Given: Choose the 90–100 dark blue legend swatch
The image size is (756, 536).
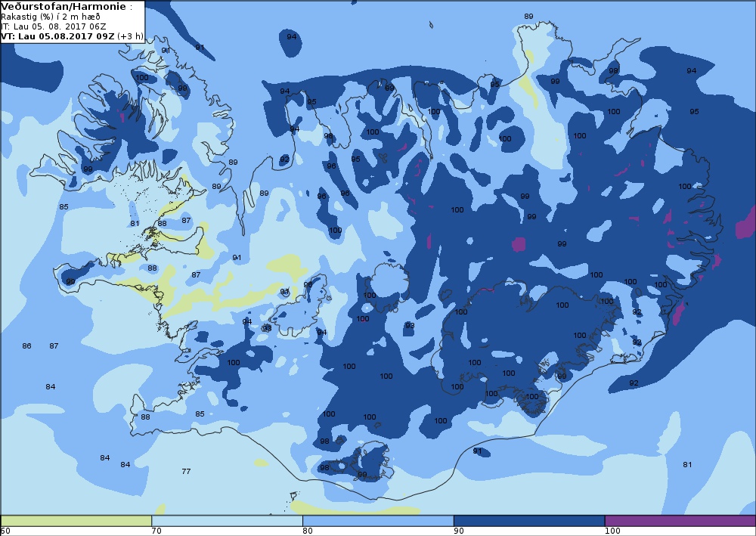Looking at the screenshot, I should coord(529,521).
